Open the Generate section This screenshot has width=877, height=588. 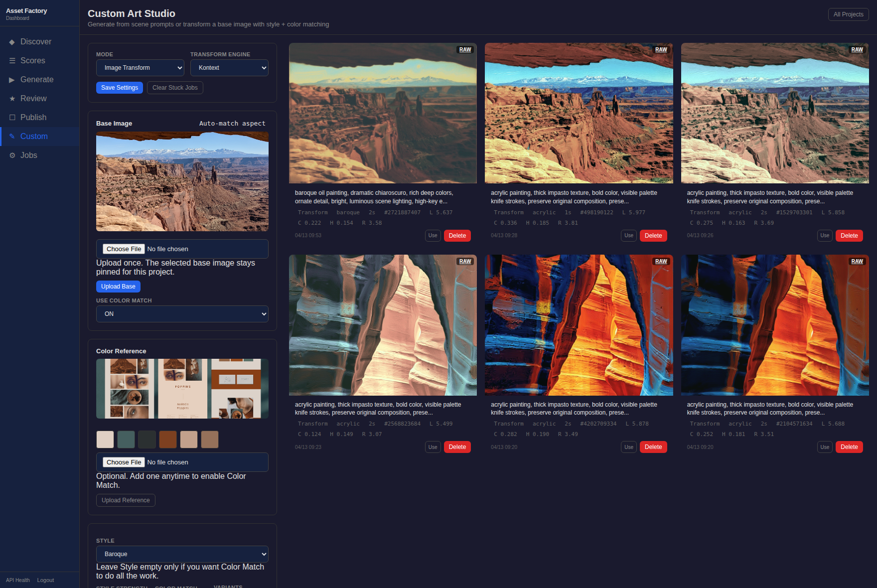click(x=40, y=80)
